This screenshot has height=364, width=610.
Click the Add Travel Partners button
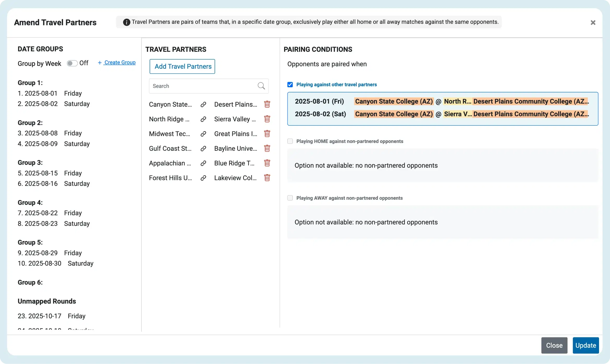click(x=182, y=66)
